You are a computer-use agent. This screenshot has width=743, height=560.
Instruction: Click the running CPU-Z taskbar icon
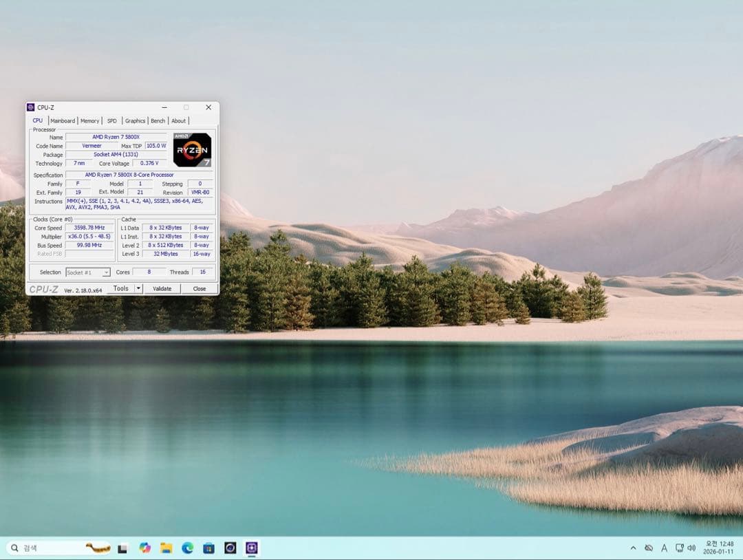click(x=251, y=548)
